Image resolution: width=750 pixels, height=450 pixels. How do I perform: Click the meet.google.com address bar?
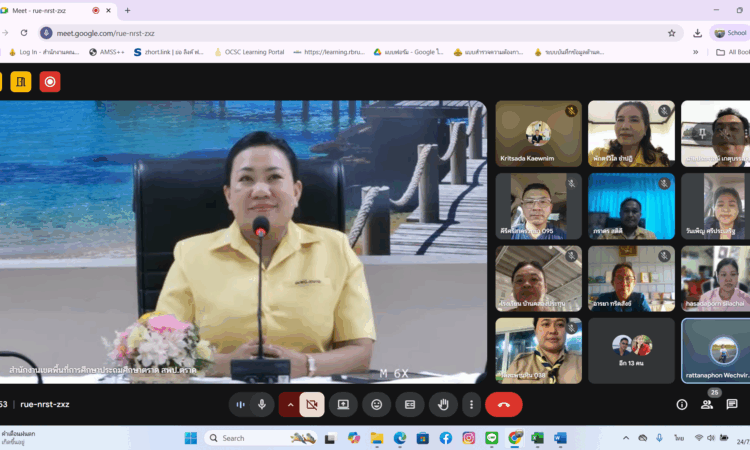pos(359,33)
